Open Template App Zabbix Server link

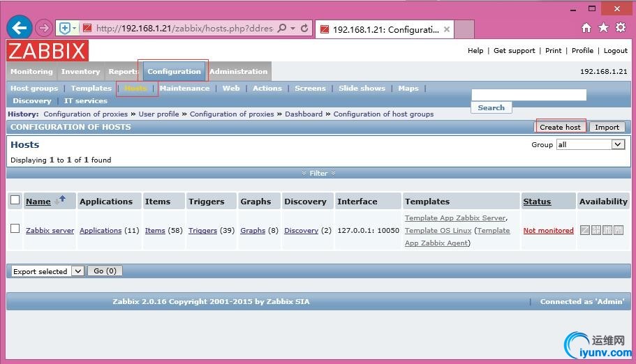point(455,218)
